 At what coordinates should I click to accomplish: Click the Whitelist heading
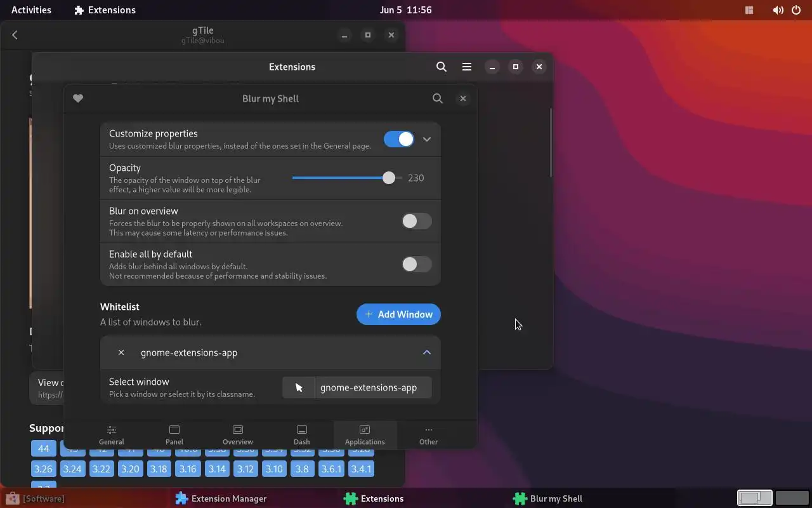coord(120,307)
